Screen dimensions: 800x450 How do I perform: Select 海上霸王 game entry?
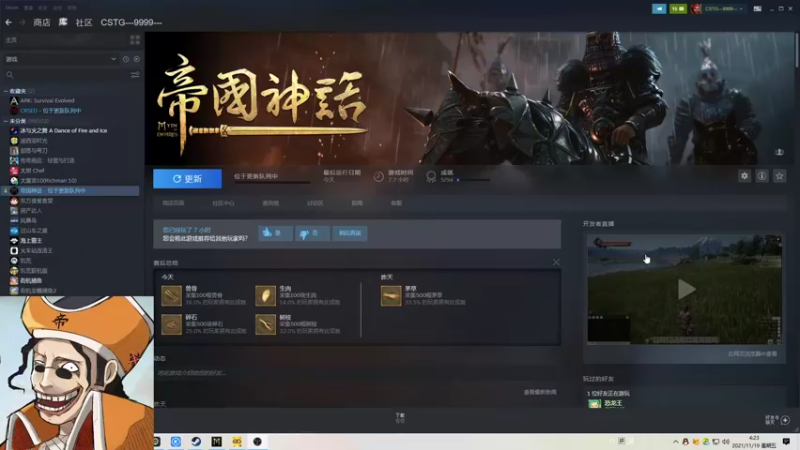[x=31, y=240]
